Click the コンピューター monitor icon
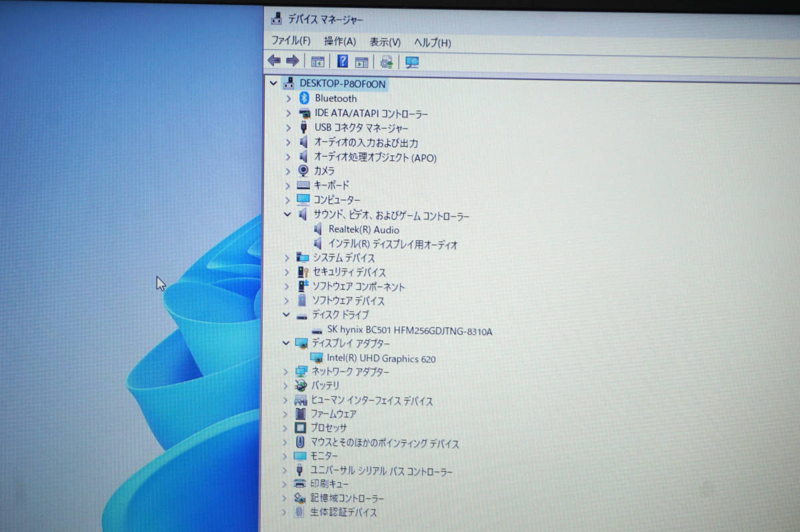The width and height of the screenshot is (800, 532). (303, 199)
